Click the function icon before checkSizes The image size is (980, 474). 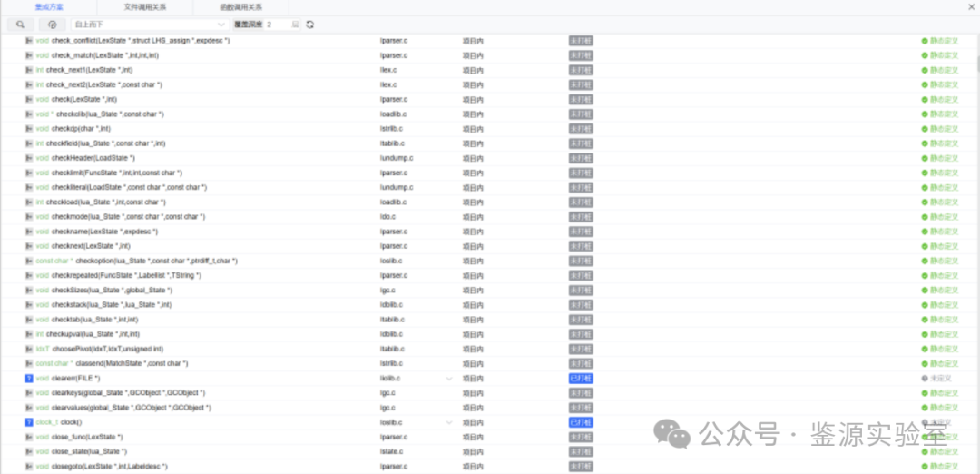[x=29, y=291]
